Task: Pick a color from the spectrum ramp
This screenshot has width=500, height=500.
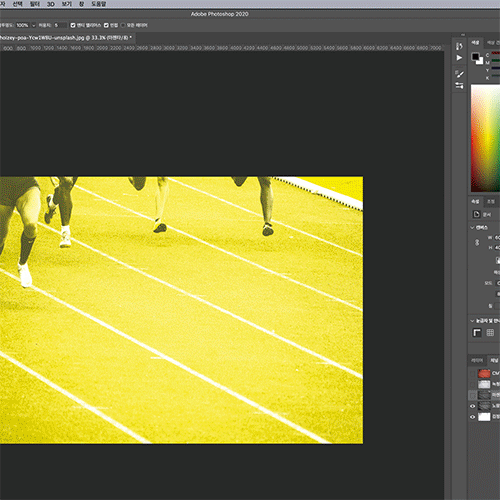Action: pos(485,138)
